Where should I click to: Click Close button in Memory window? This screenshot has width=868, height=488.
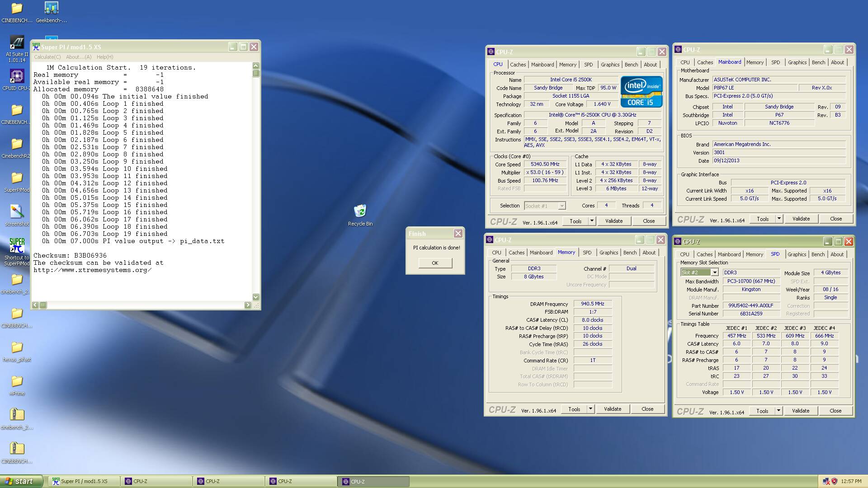tap(647, 409)
